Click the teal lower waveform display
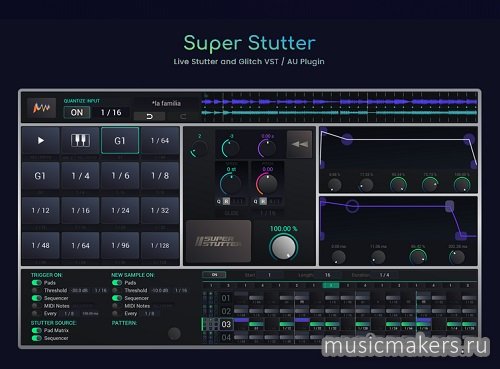The height and width of the screenshot is (369, 500). click(x=339, y=113)
